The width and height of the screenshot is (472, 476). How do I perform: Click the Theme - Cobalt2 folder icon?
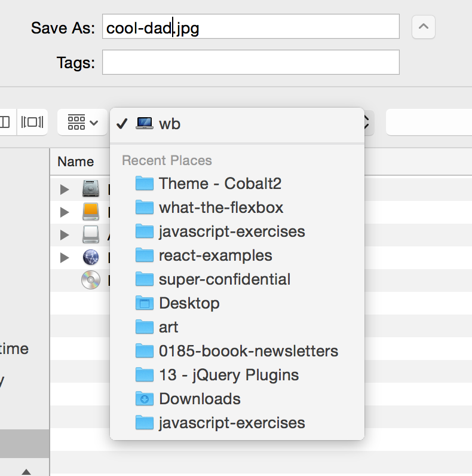[x=145, y=183]
